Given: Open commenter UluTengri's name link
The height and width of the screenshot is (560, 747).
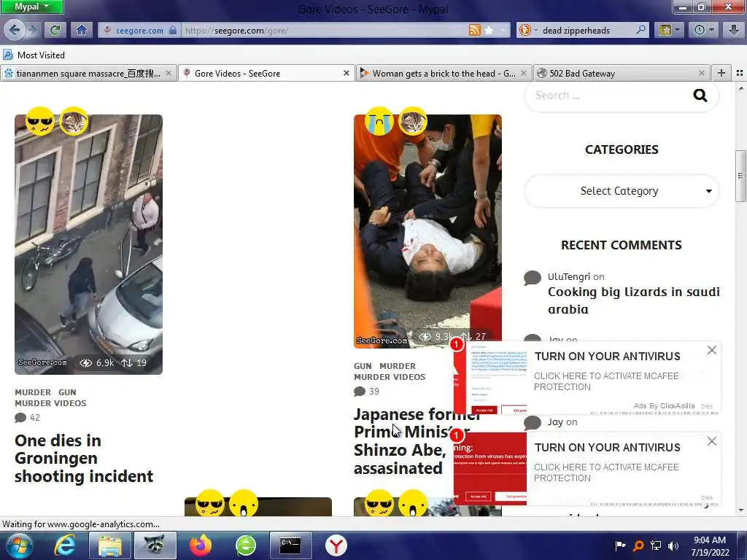Looking at the screenshot, I should coord(569,276).
